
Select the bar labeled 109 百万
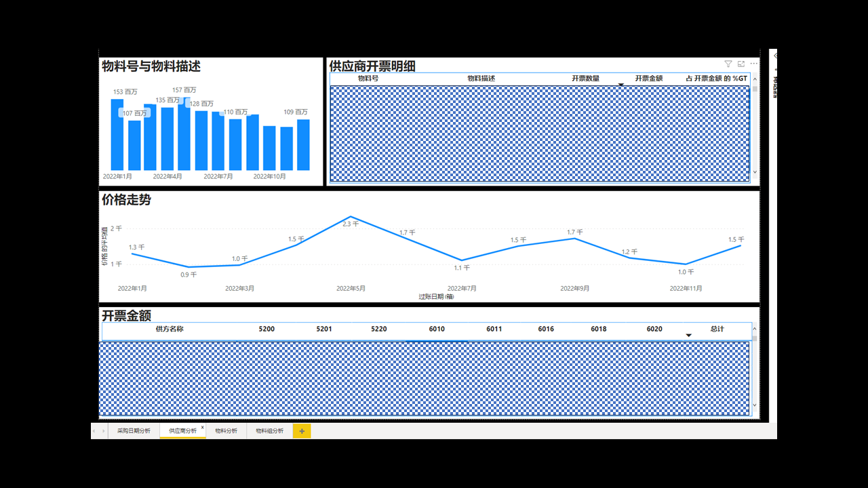303,145
